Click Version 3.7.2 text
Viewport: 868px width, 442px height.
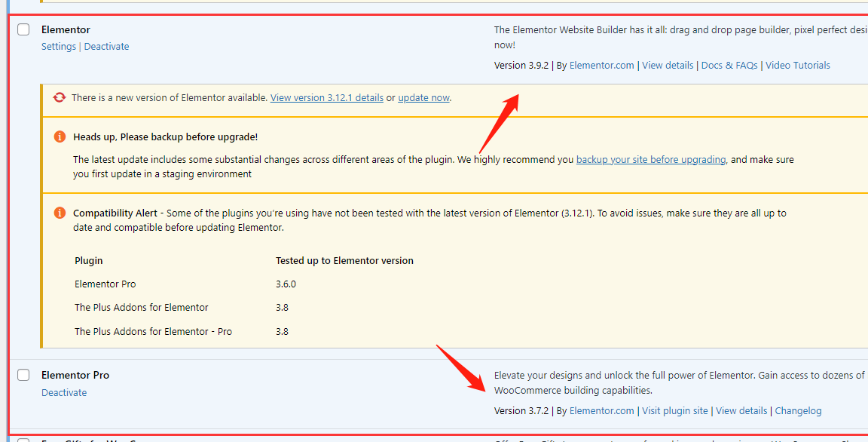tap(521, 411)
